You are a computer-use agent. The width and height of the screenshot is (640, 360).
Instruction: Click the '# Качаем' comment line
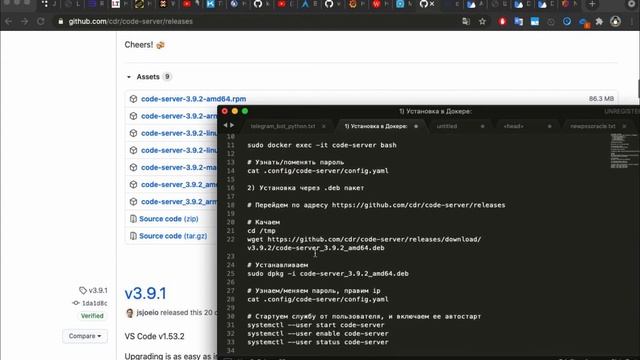click(263, 222)
